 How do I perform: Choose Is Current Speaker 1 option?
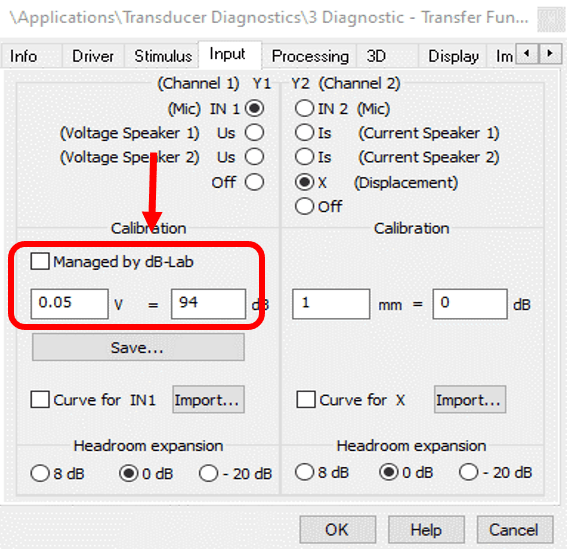point(304,132)
